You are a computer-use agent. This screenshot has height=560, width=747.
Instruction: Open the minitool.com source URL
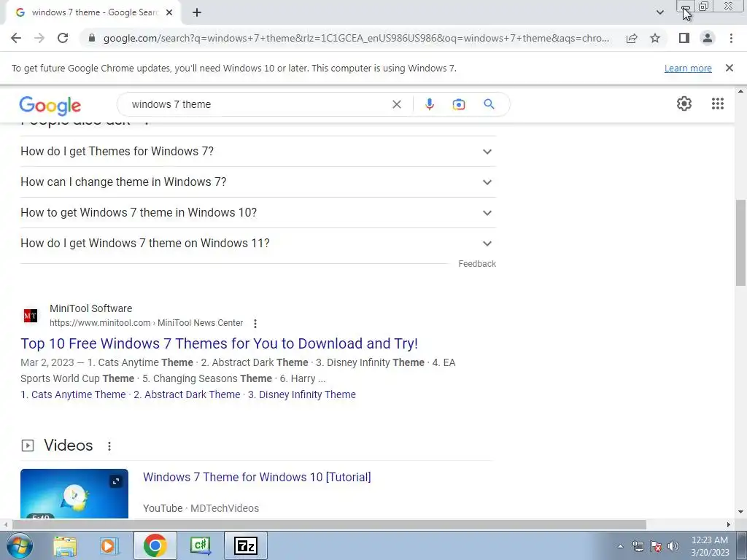(146, 323)
